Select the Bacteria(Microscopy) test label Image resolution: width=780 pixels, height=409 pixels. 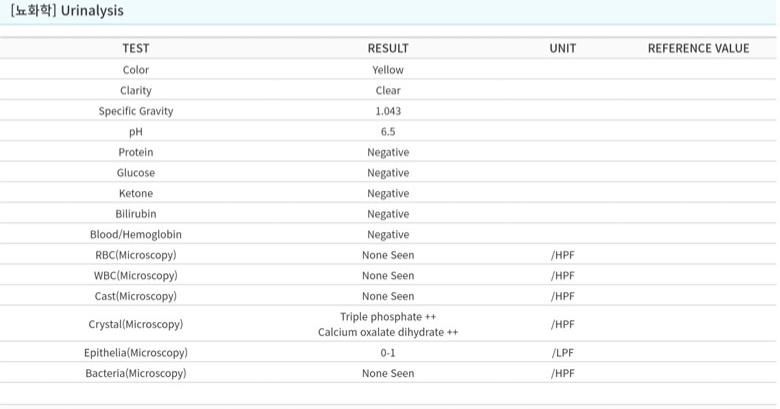pos(136,373)
